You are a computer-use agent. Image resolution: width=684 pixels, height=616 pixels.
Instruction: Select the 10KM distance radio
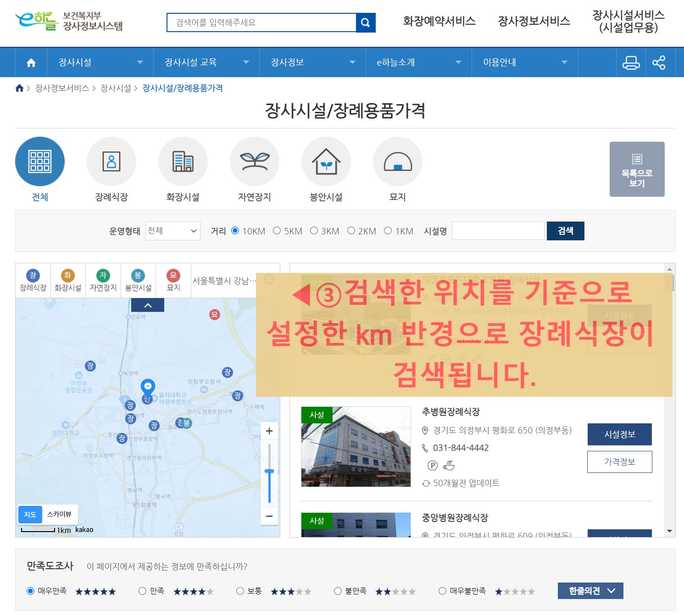tap(235, 231)
